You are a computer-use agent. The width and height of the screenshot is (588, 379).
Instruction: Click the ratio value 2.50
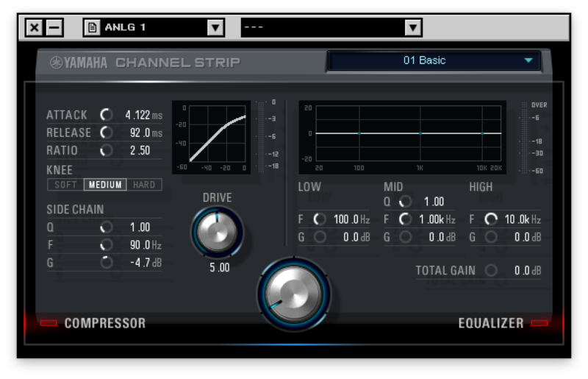coord(140,151)
